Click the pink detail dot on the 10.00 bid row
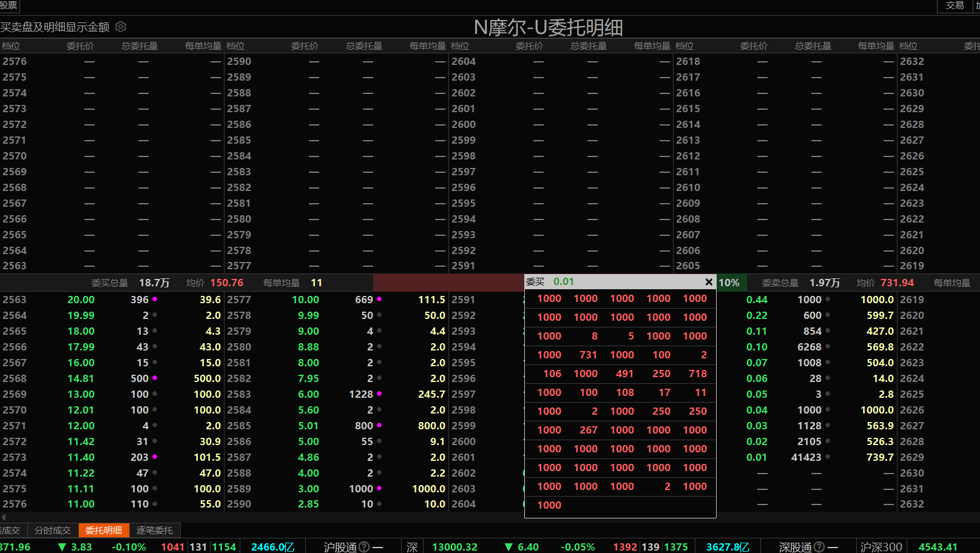980x553 pixels. (379, 299)
